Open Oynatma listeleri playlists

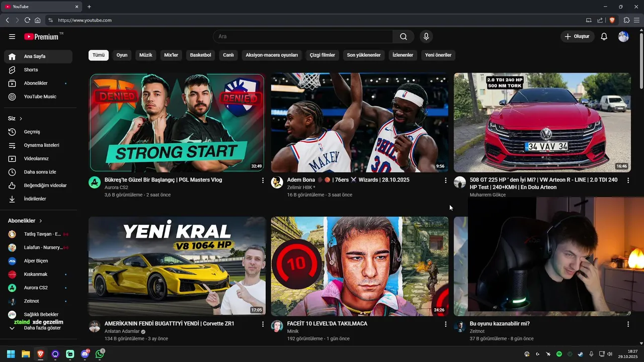tap(38, 145)
